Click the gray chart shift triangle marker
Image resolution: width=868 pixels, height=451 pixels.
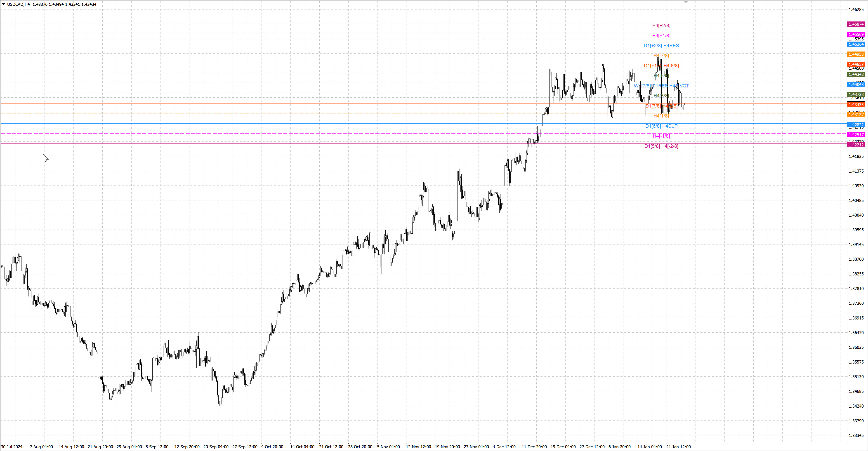(x=685, y=2)
